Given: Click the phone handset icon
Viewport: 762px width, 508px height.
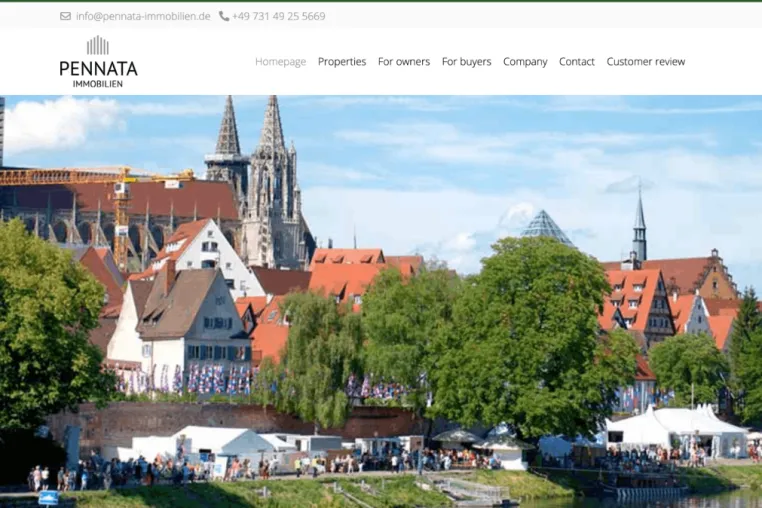Looking at the screenshot, I should 224,16.
